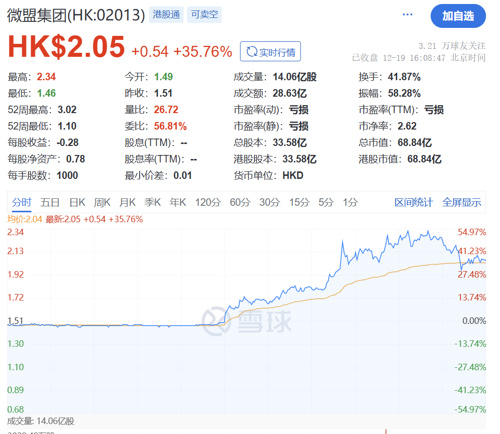Click the 港股通 tag badge
The width and height of the screenshot is (500, 434).
166,14
